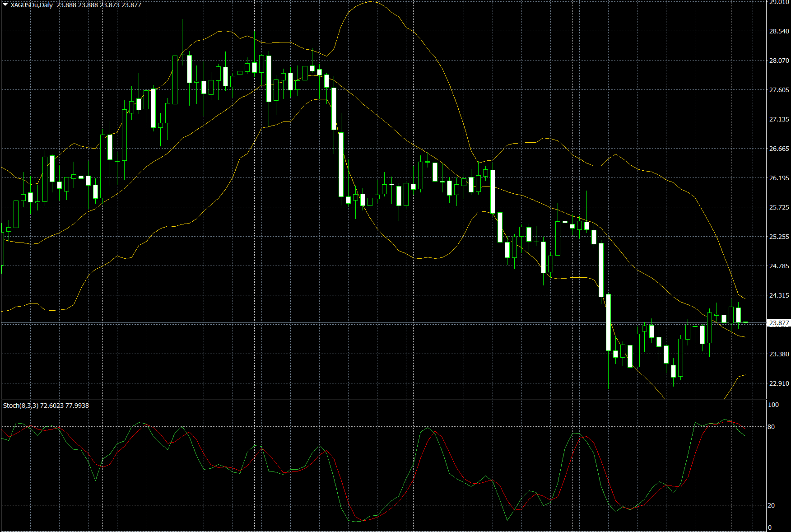Click the 25.725 price scale label
This screenshot has height=532, width=791.
coord(779,207)
